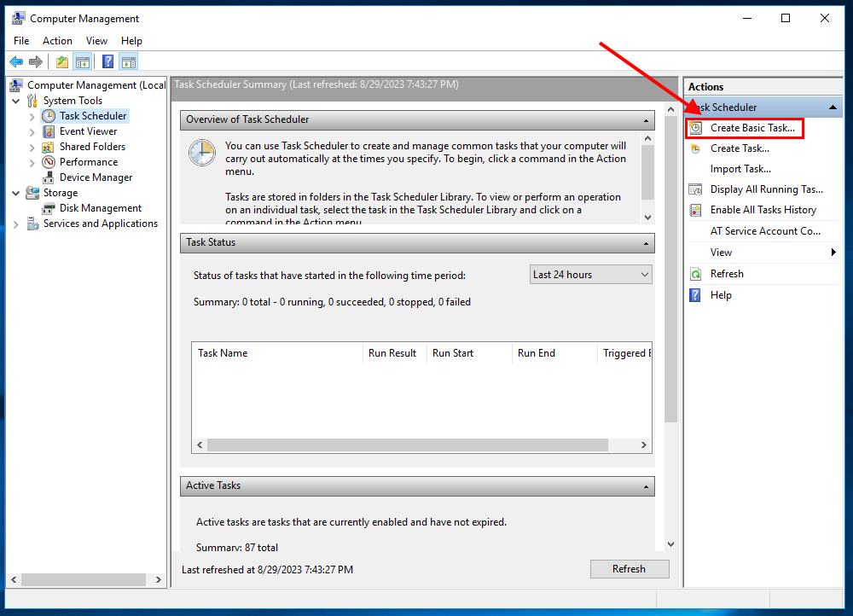Viewport: 853px width, 616px height.
Task: Expand the Event Viewer tree node
Action: click(x=32, y=131)
